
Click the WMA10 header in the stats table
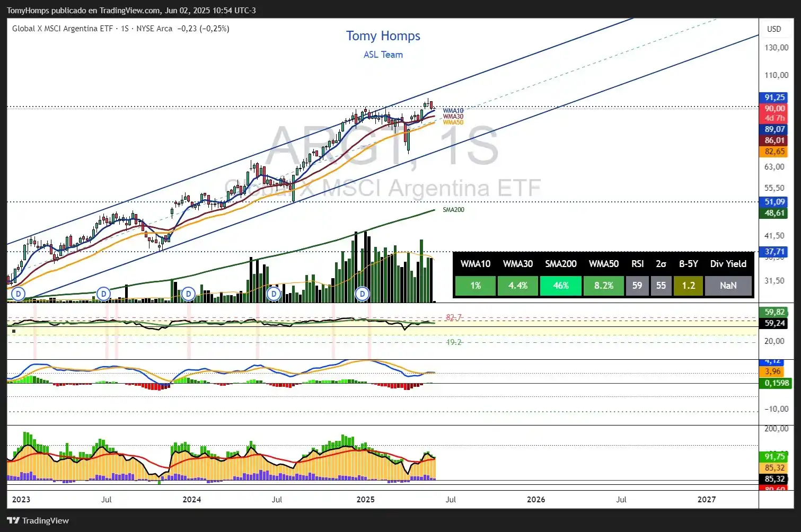476,264
